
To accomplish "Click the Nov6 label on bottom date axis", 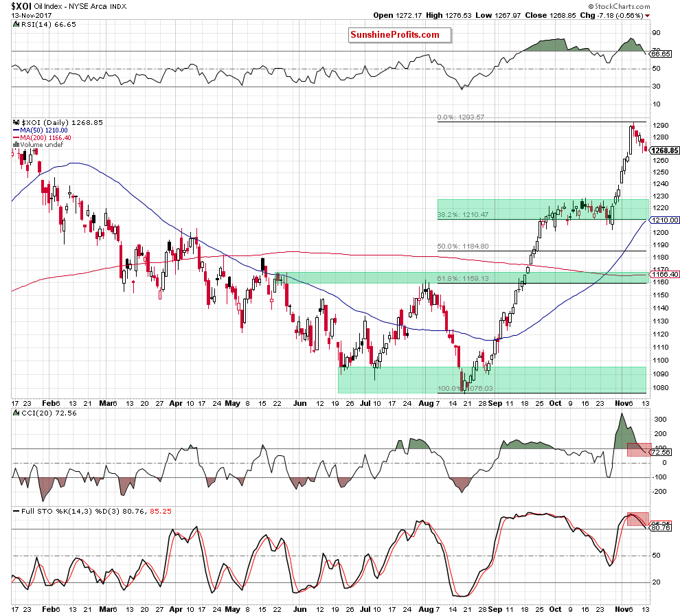I will pyautogui.click(x=624, y=609).
